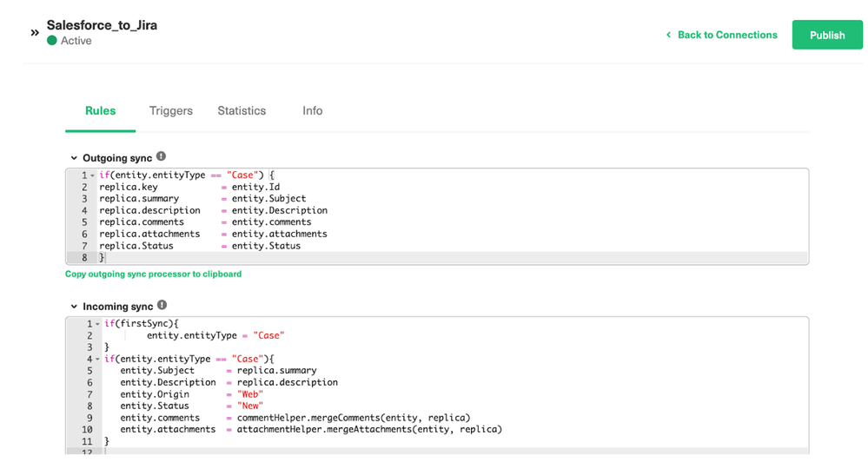The width and height of the screenshot is (868, 469).
Task: Fold outgoing code block at line 1
Action: [92, 175]
